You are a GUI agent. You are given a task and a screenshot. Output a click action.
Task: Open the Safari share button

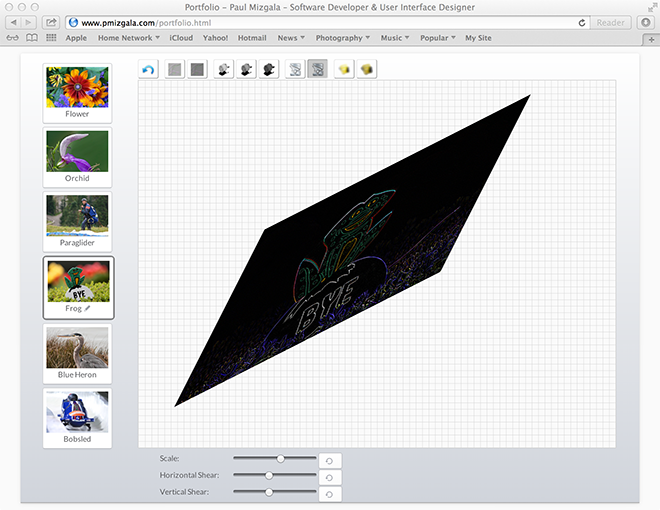tap(51, 22)
